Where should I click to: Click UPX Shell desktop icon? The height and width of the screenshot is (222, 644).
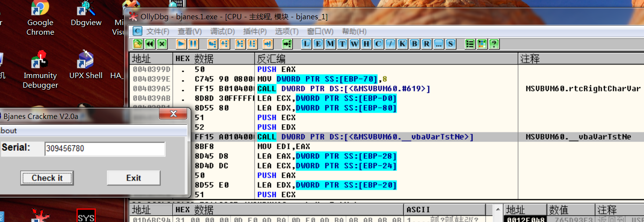[x=86, y=65]
